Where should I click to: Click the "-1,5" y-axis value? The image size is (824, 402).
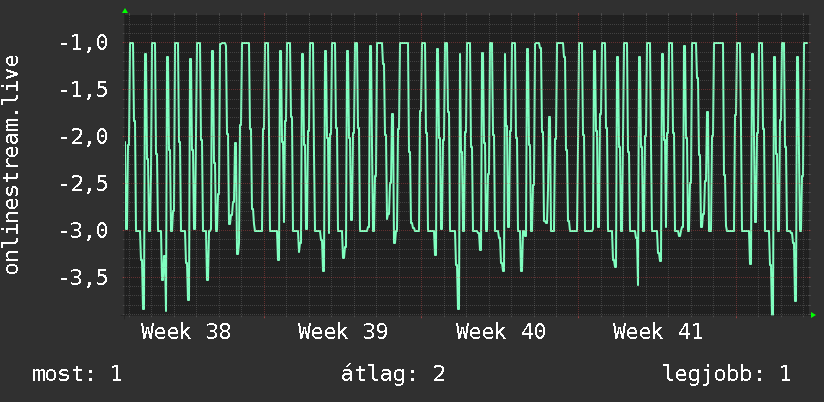coord(83,90)
